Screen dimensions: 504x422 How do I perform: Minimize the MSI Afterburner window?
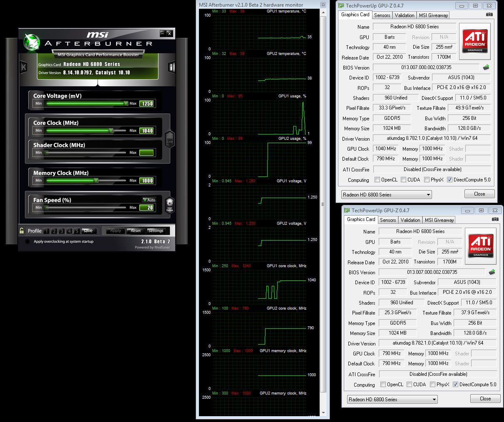163,33
